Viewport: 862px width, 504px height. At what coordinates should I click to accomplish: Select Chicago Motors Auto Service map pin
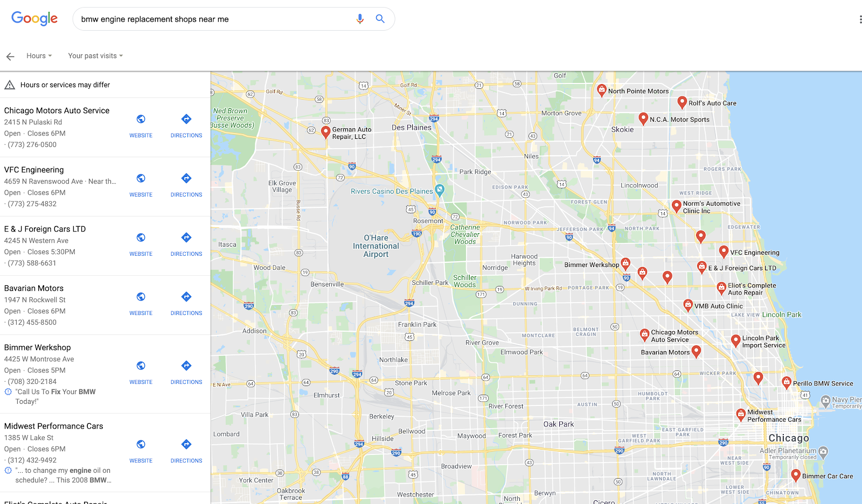(x=644, y=334)
